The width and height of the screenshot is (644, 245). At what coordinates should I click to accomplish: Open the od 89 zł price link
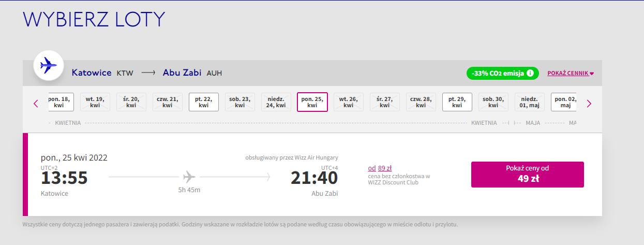[380, 168]
